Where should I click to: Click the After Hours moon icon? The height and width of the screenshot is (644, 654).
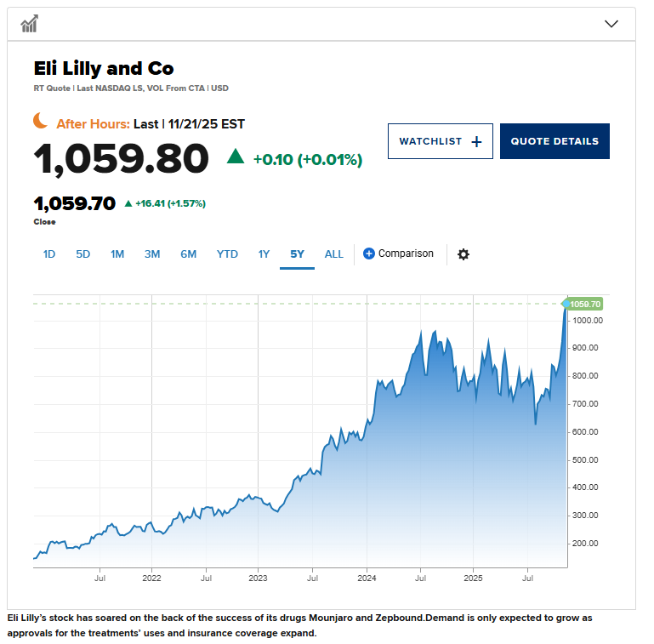click(41, 121)
